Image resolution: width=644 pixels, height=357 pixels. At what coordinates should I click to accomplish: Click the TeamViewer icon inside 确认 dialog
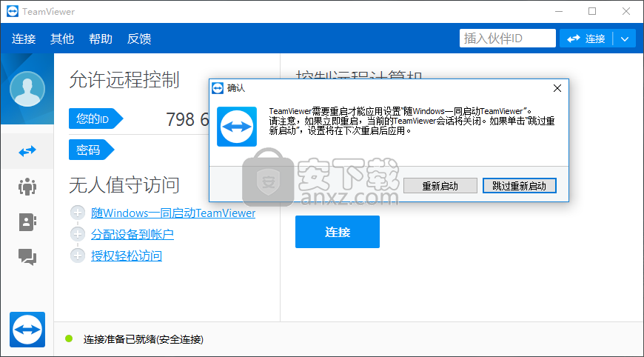pyautogui.click(x=237, y=127)
